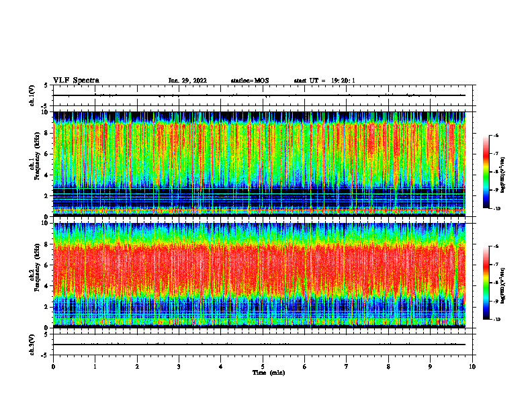
Task: Click the "-10" tick on ch.2 color bar
Action: click(496, 320)
